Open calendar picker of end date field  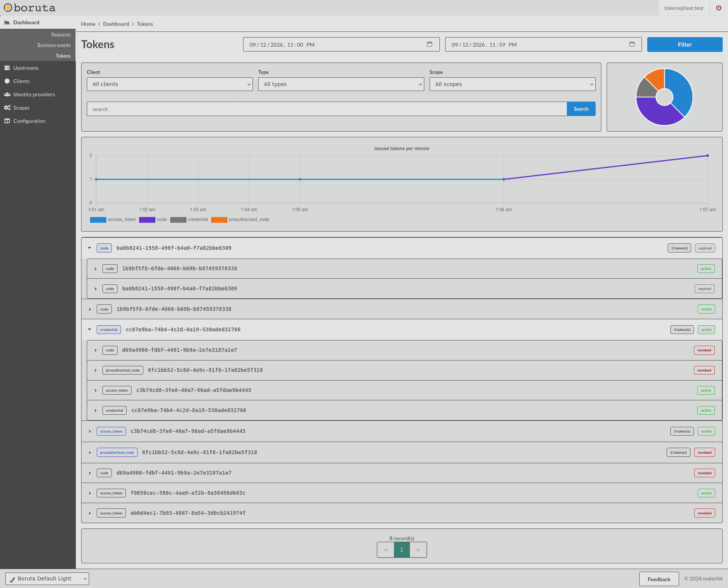click(632, 44)
